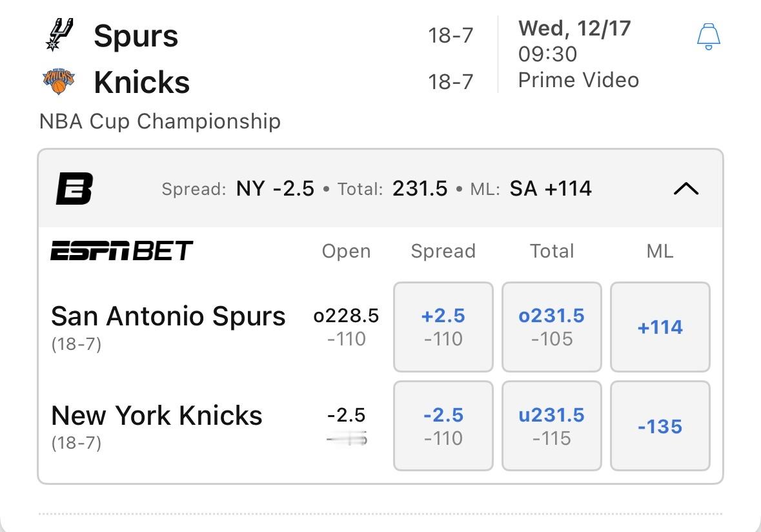Click the Knicks team logo
The height and width of the screenshot is (532, 761).
click(59, 82)
